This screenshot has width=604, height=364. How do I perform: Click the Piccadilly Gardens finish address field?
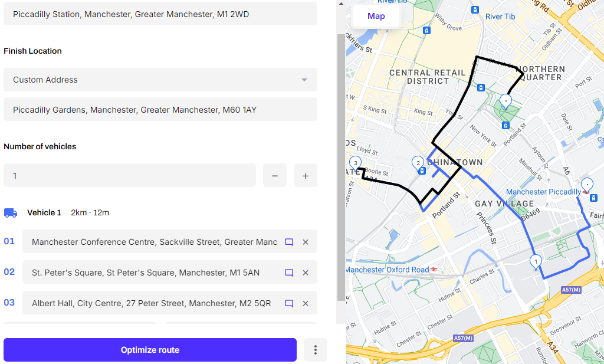click(160, 109)
